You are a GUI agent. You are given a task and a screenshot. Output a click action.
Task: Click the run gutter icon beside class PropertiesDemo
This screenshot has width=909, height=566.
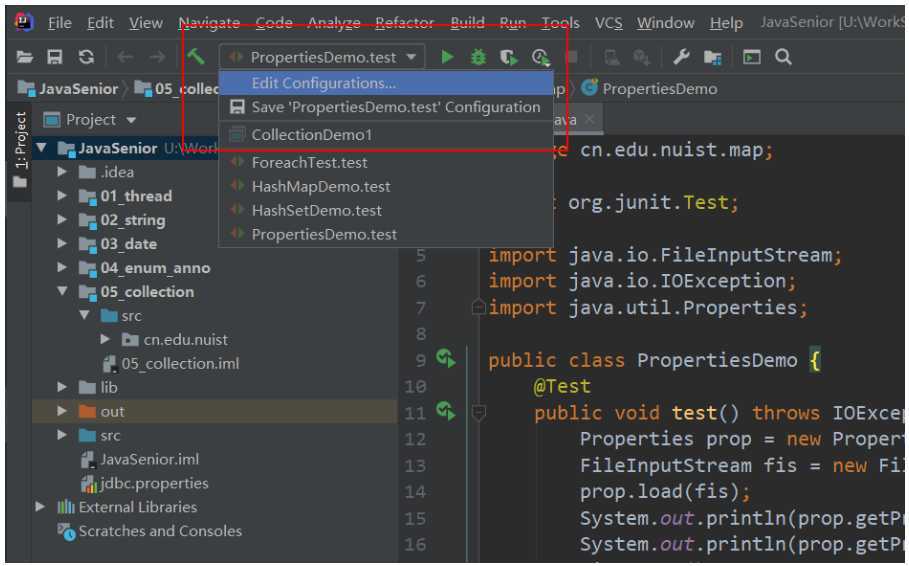tap(445, 359)
